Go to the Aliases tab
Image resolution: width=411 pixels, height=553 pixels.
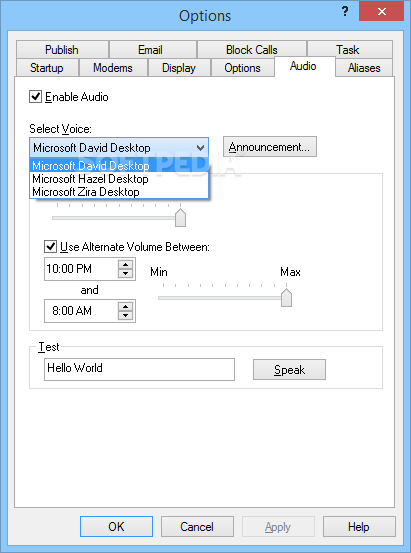(364, 68)
